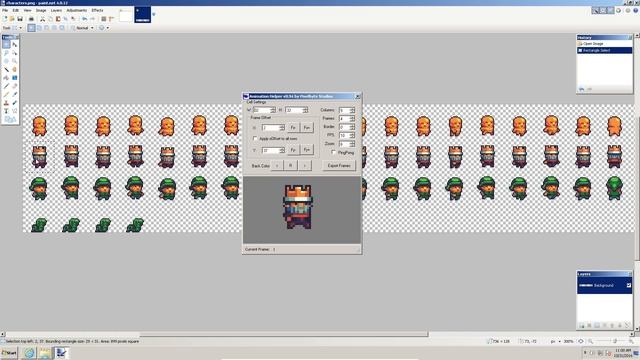Click the Undo toolbar icon
The height and width of the screenshot is (360, 640).
pos(84,19)
